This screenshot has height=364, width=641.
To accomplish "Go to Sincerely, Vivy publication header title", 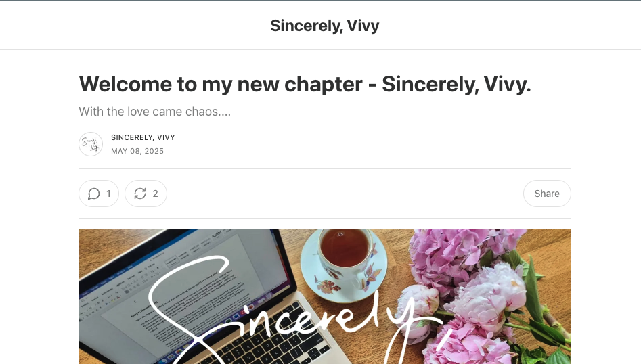I will (x=325, y=26).
